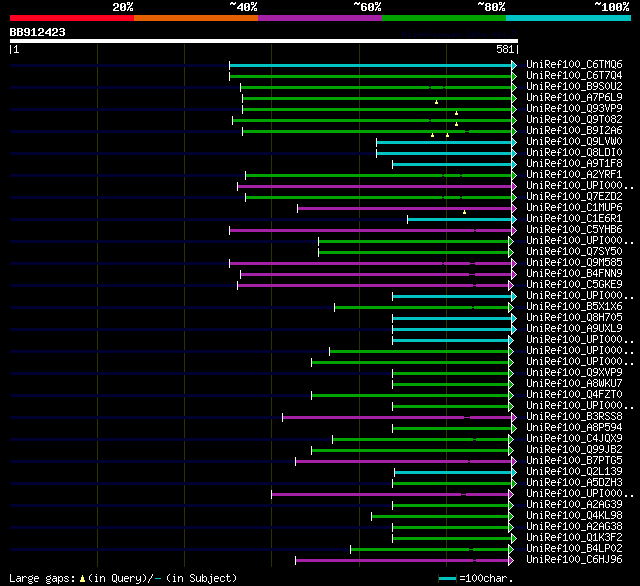Select the UniRef100_Q99JB2 label
Viewport: 640px width, 586px height.
pyautogui.click(x=574, y=450)
